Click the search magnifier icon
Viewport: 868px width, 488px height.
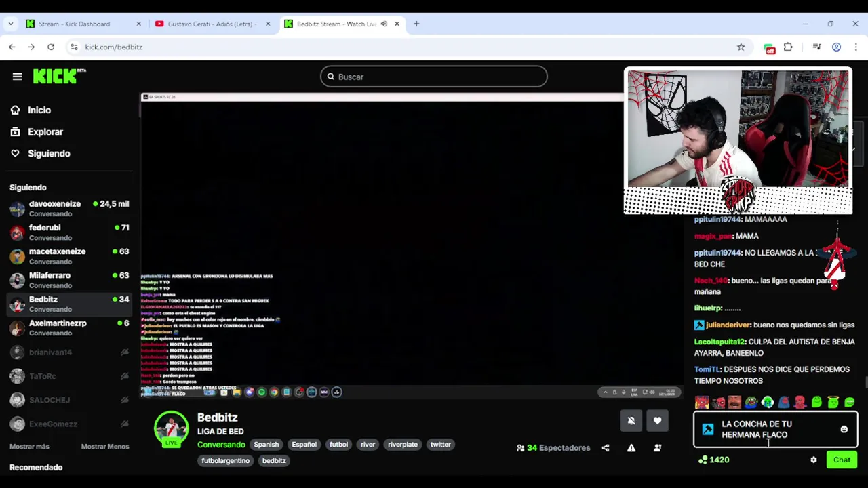tap(331, 77)
